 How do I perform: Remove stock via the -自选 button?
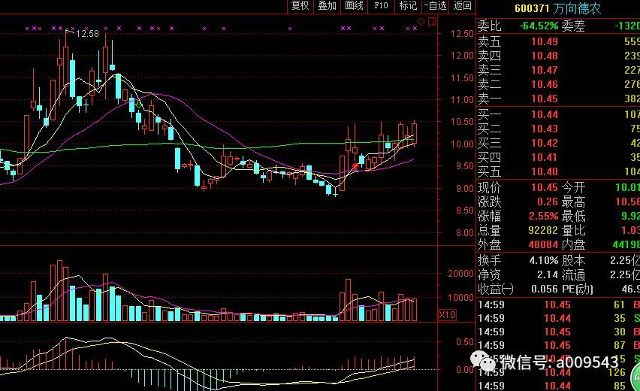(x=435, y=6)
